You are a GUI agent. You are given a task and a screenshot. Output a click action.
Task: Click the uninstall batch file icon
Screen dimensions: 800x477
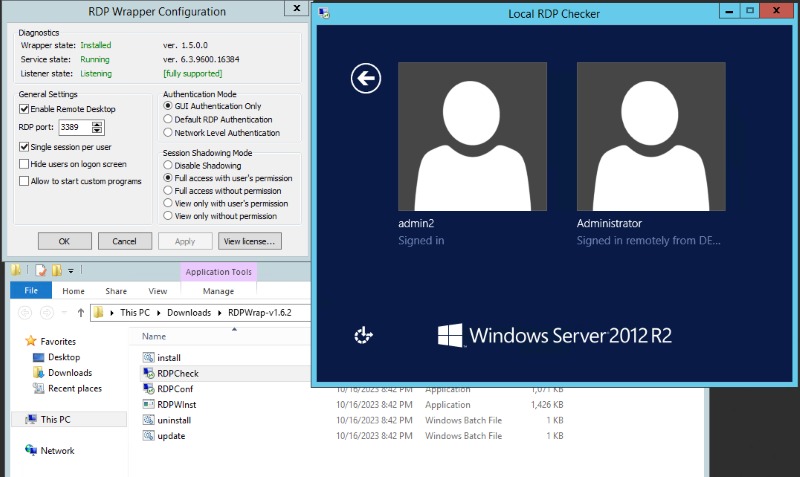click(x=148, y=420)
